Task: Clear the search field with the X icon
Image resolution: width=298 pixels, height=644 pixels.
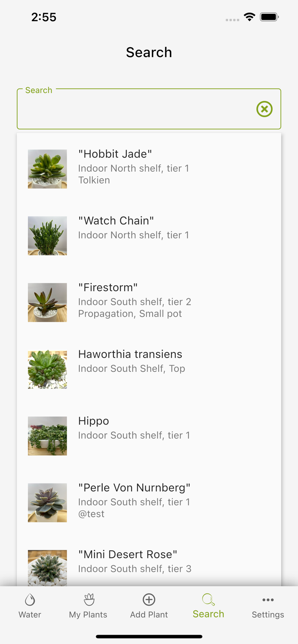Action: (x=264, y=109)
